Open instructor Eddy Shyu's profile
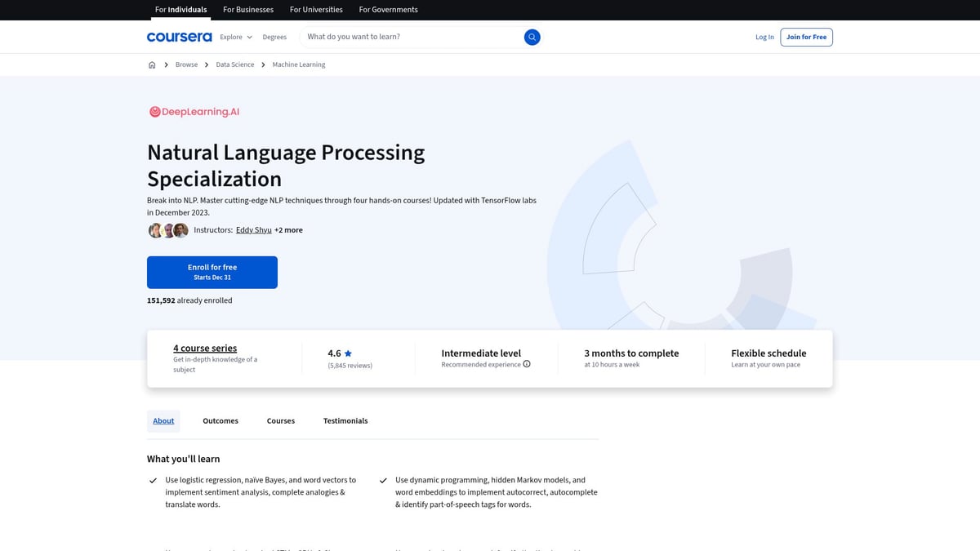The width and height of the screenshot is (980, 551). [x=254, y=230]
